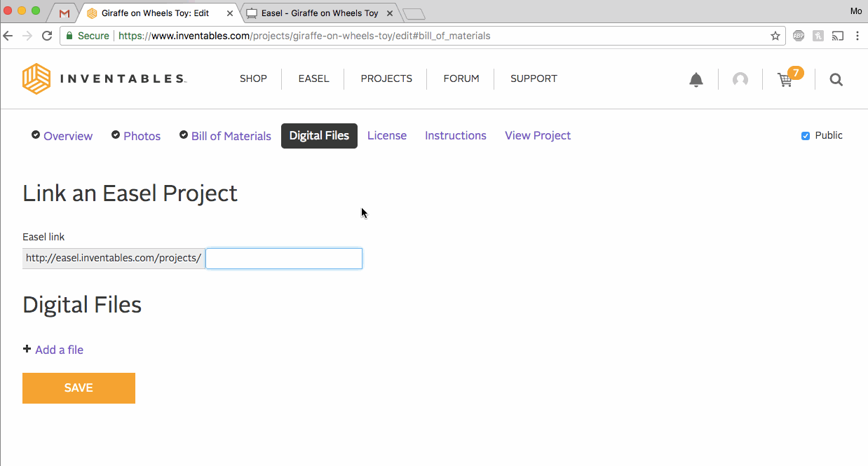This screenshot has width=868, height=466.
Task: Bookmark page with star icon
Action: 775,36
